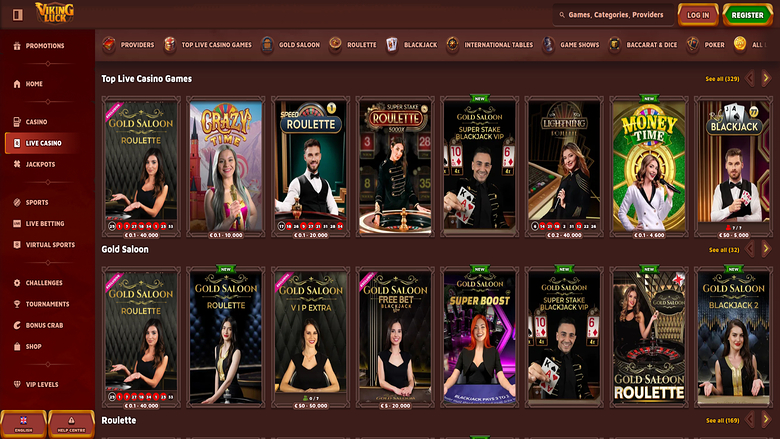Open the Crazy Time game thumbnail
This screenshot has width=780, height=439.
click(226, 167)
